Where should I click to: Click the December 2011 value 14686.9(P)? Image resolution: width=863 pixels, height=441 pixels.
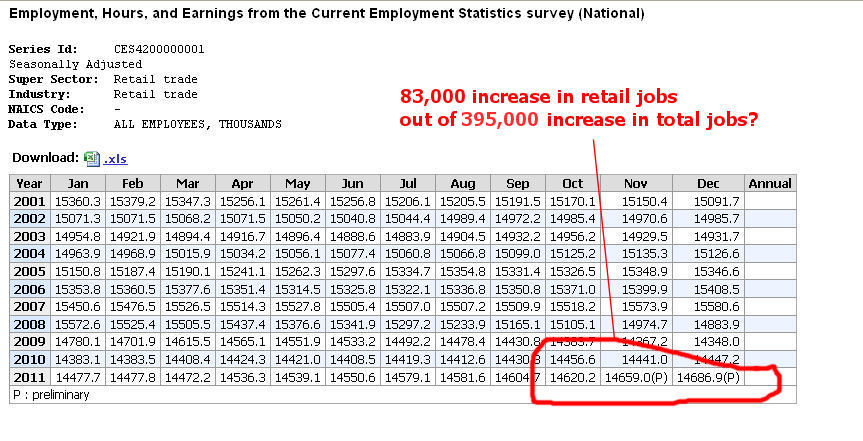709,377
